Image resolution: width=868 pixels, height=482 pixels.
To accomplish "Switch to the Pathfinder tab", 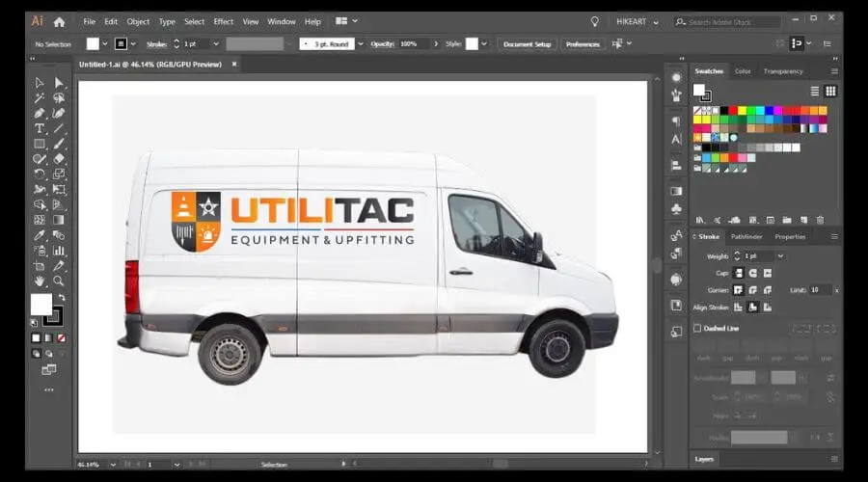I will 746,237.
